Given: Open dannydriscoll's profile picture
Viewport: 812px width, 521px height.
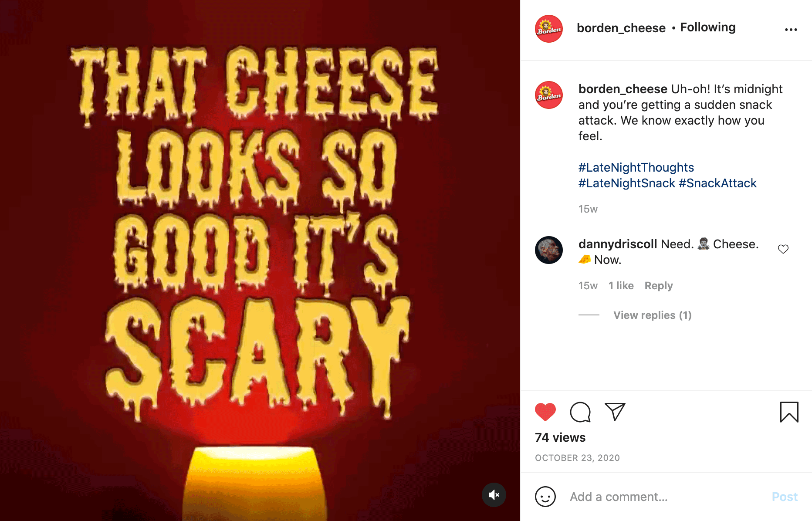Looking at the screenshot, I should coord(548,250).
